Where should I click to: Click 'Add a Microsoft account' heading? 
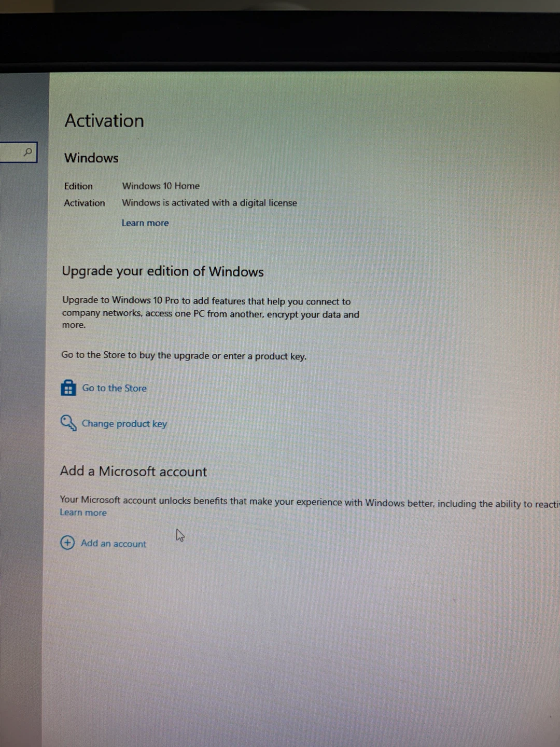[x=133, y=471]
